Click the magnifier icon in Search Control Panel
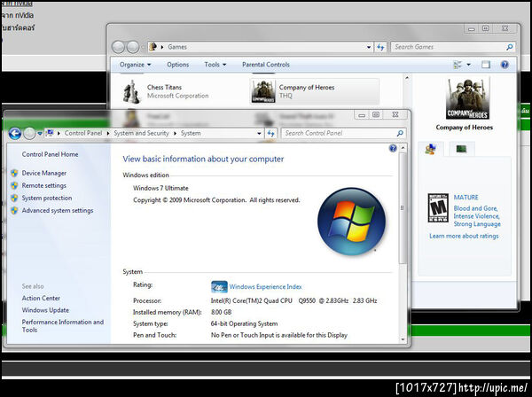The image size is (532, 397). tap(400, 133)
